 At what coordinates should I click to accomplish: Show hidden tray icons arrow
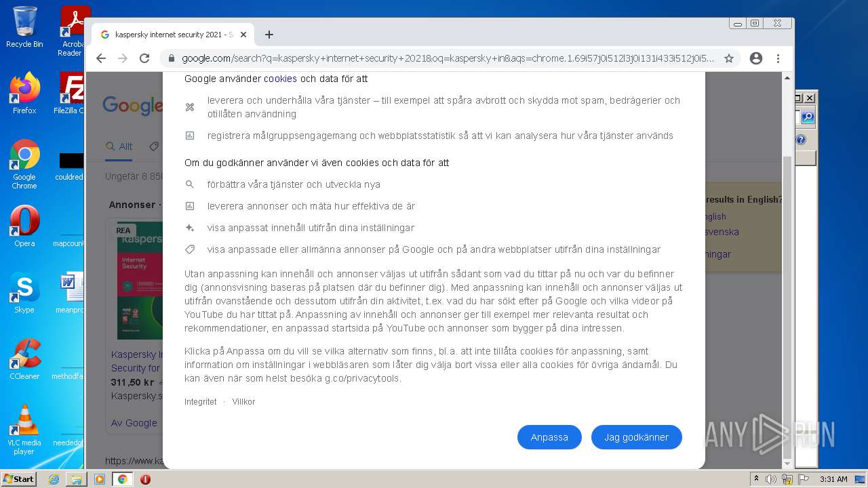[x=757, y=479]
